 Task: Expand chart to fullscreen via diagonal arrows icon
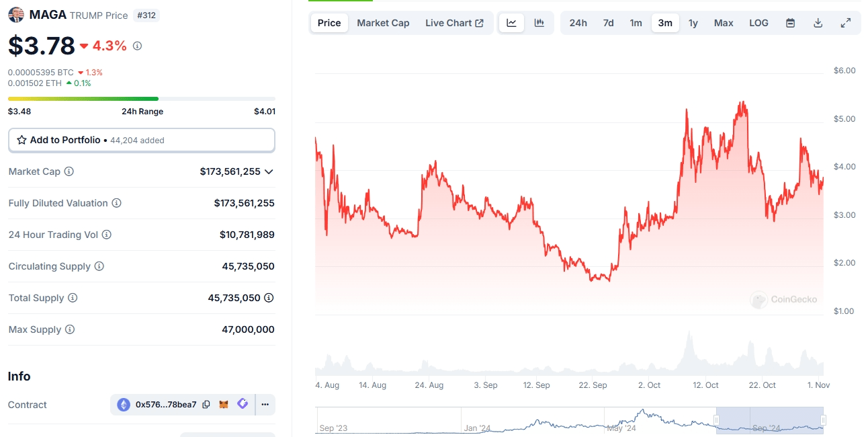845,22
